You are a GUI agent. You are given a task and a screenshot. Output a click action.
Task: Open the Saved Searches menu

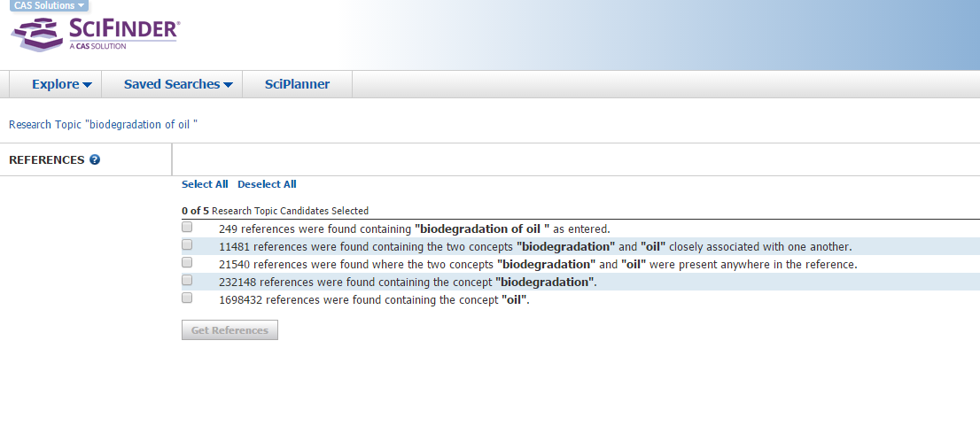pos(177,84)
